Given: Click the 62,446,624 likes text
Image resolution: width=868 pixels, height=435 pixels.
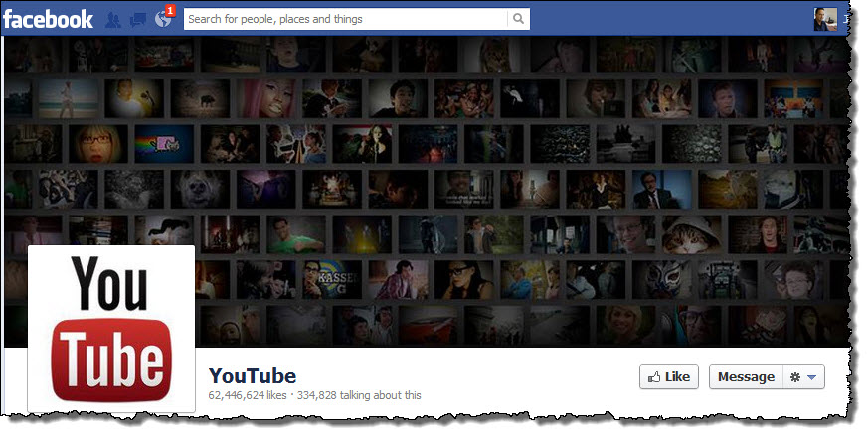Looking at the screenshot, I should tap(248, 395).
